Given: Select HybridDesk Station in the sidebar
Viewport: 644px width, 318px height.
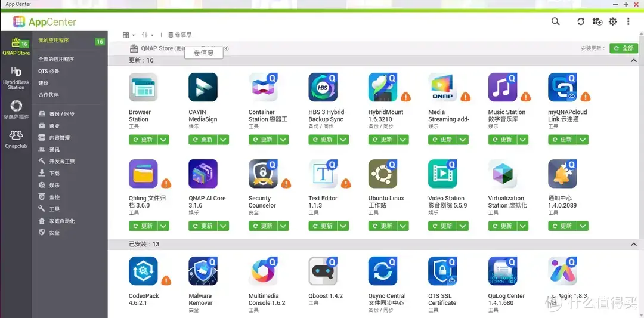Looking at the screenshot, I should click(x=16, y=78).
